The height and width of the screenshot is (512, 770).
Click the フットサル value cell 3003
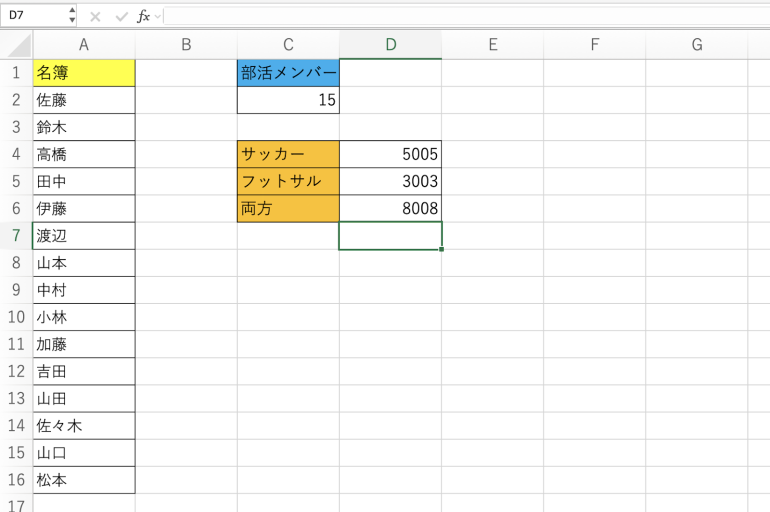tap(390, 181)
